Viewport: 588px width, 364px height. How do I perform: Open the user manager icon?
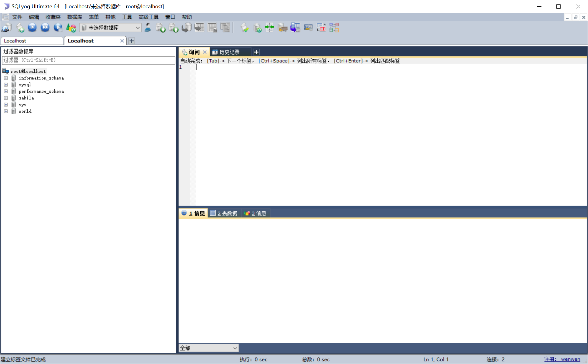tap(148, 28)
